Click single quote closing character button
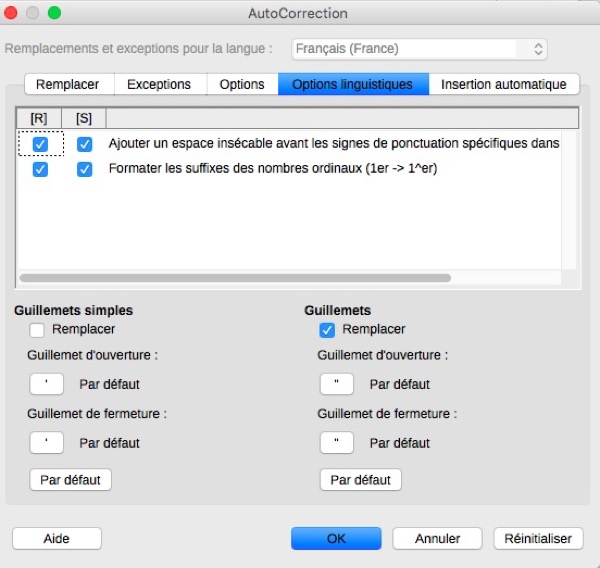This screenshot has height=568, width=600. click(47, 442)
